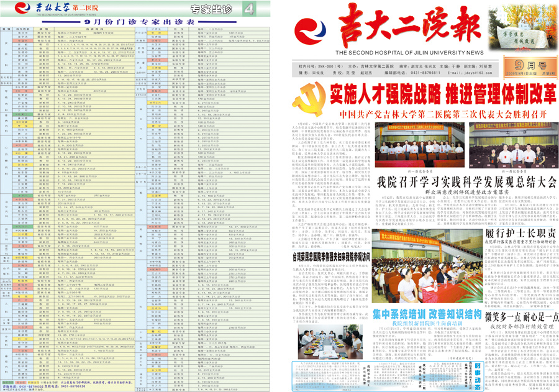Click the 咨询电话 phone line under the schedule
559x392 pixels.
45,386
